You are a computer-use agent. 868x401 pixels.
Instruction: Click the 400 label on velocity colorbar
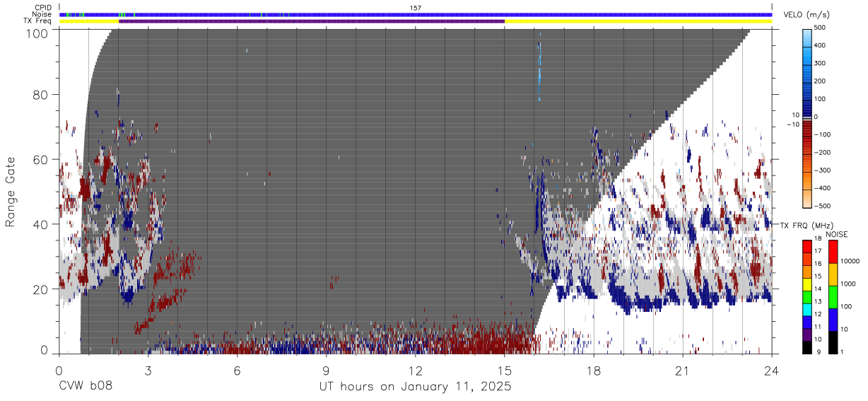[x=821, y=46]
